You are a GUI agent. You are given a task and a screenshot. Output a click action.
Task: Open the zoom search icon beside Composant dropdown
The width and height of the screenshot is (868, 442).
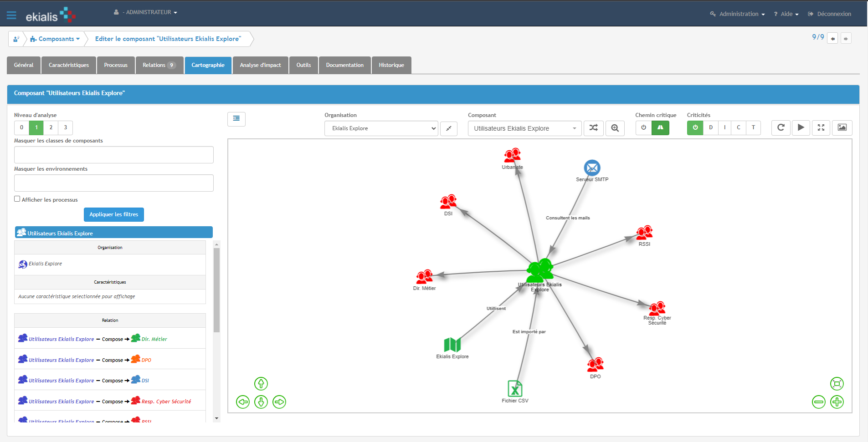(615, 128)
